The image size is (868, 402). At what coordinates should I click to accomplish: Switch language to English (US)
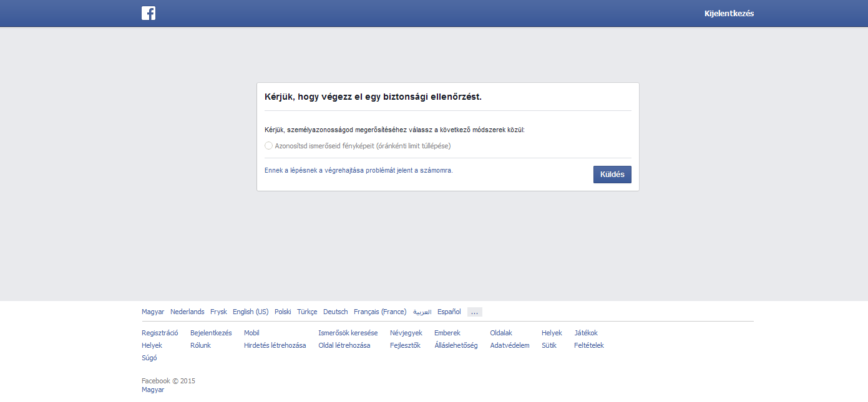[x=250, y=312]
